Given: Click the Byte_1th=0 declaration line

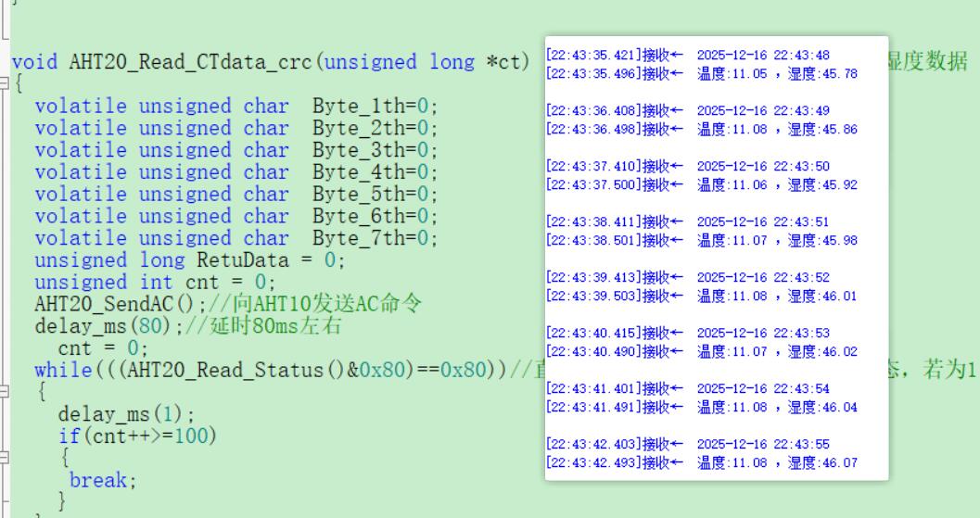Looking at the screenshot, I should click(236, 107).
